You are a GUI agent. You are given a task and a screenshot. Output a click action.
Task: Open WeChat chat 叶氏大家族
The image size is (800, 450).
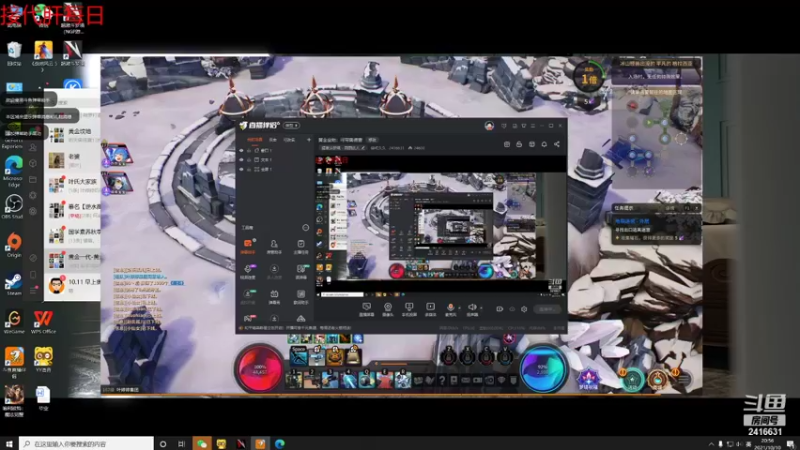[x=72, y=185]
